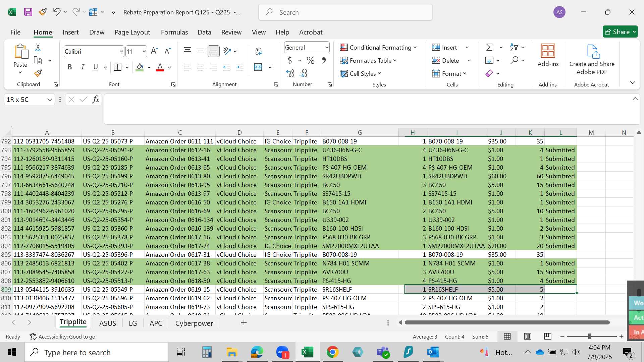The height and width of the screenshot is (362, 644).
Task: Click the Center horizontal alignment icon
Action: (201, 67)
